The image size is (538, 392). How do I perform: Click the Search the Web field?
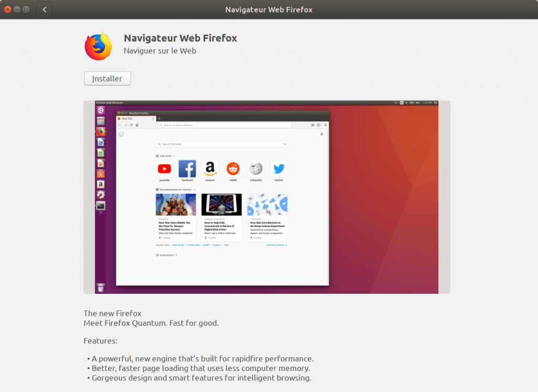point(222,144)
